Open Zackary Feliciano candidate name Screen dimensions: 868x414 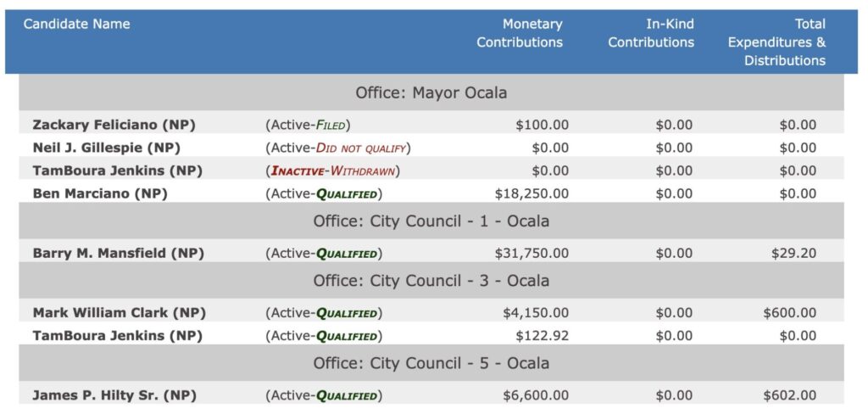[114, 126]
